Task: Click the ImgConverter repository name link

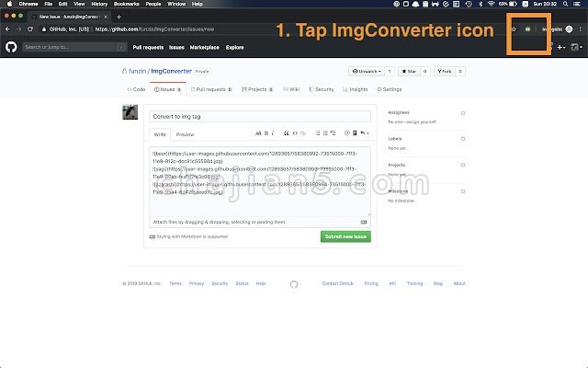Action: (172, 71)
